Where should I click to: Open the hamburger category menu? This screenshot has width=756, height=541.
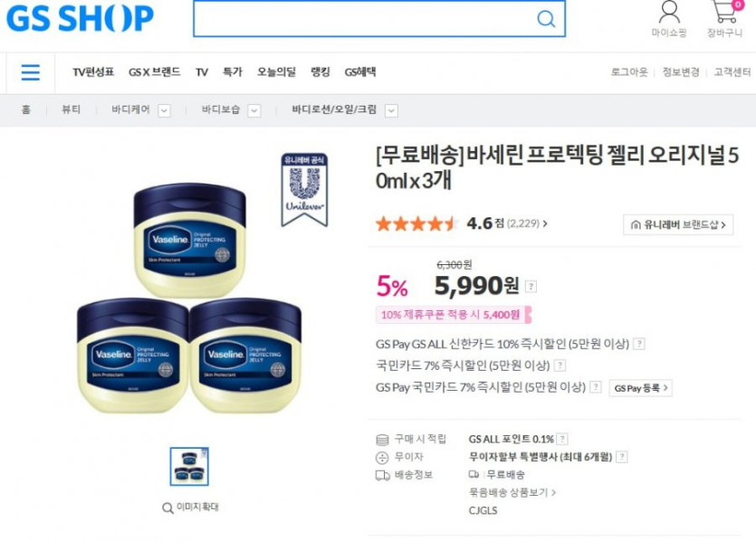point(31,72)
